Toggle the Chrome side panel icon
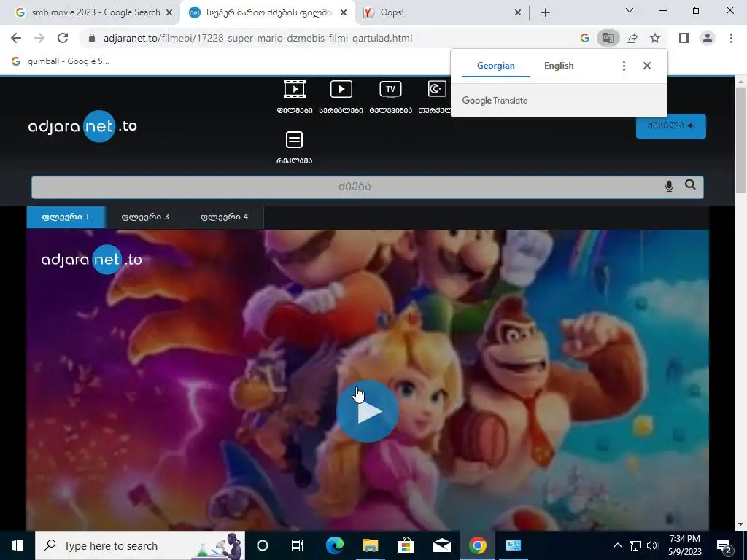 (x=684, y=38)
